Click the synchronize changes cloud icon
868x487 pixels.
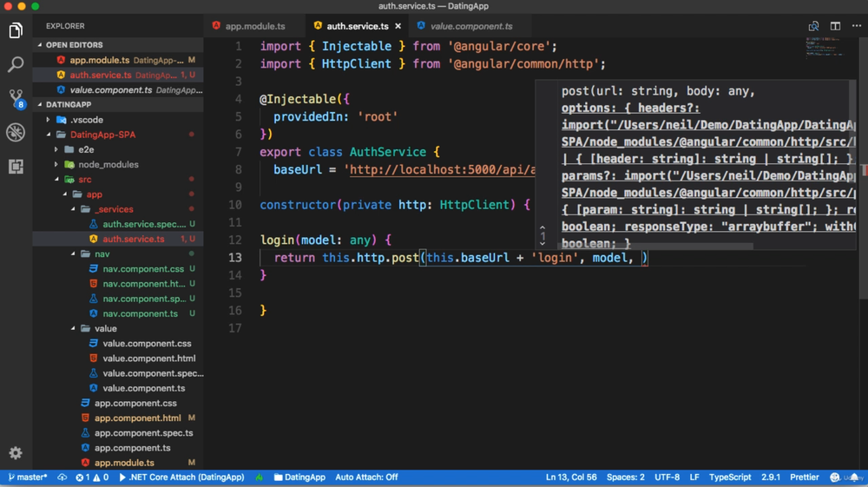[62, 477]
